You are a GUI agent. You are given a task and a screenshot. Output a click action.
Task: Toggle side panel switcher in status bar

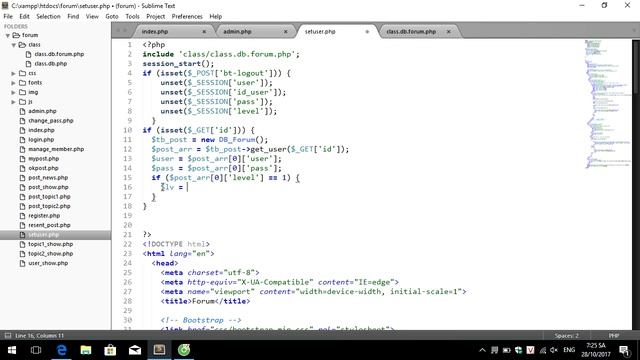8,336
